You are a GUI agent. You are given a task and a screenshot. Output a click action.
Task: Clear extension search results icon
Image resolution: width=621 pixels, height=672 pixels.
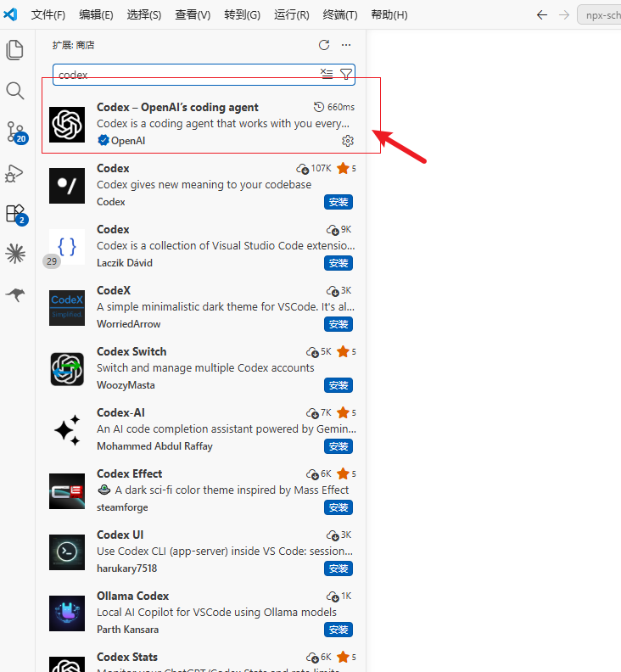(x=327, y=74)
